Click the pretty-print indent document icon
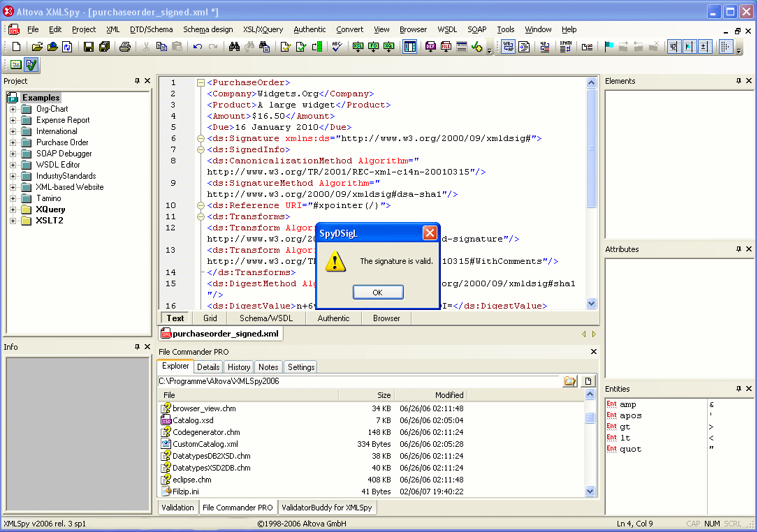 point(523,47)
